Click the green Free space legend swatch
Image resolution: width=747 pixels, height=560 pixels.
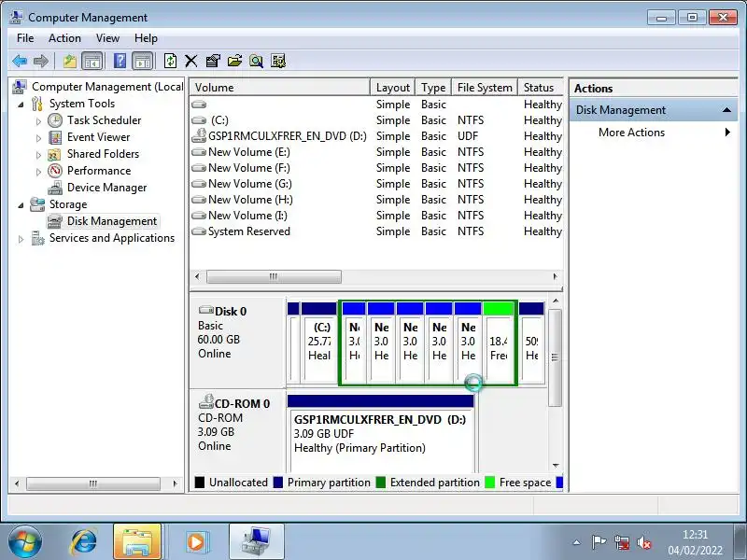[489, 483]
